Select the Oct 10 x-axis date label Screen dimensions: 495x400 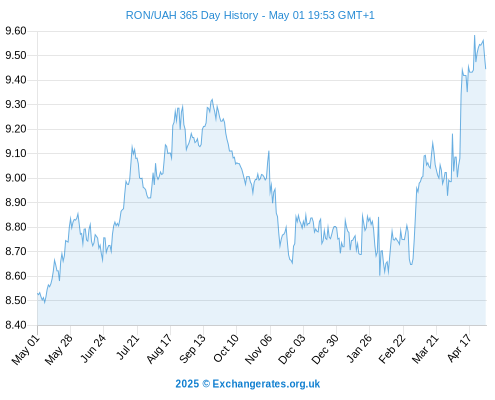(226, 349)
